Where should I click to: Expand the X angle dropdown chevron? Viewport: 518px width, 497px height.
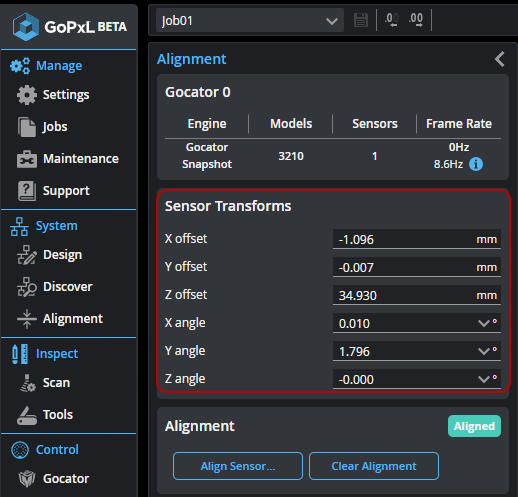click(x=483, y=323)
